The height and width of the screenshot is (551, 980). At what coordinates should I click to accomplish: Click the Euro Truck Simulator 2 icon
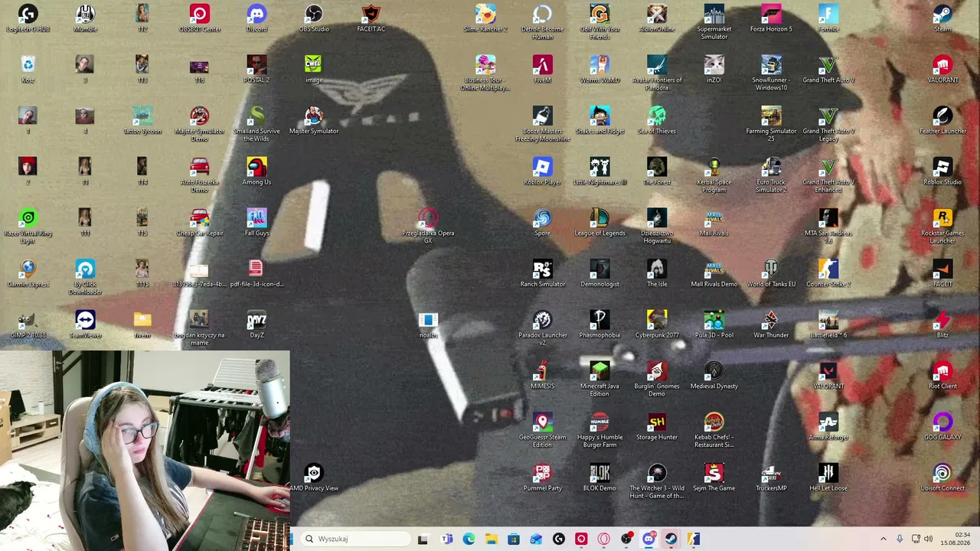771,175
